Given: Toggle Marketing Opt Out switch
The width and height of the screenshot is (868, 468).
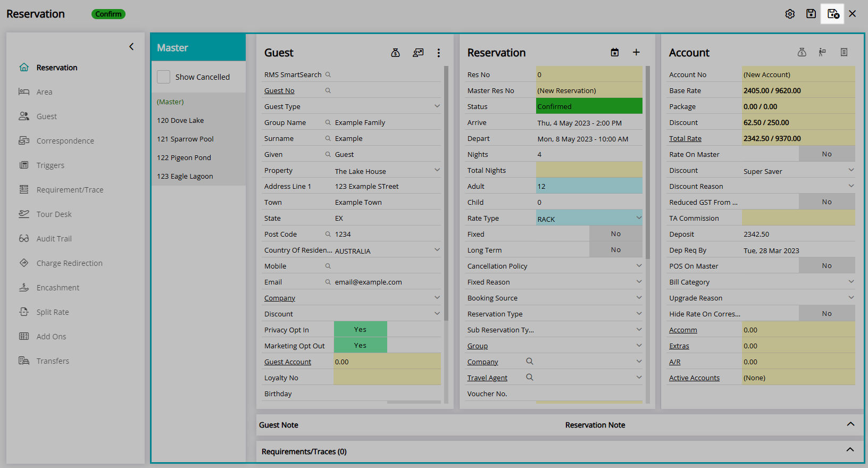Looking at the screenshot, I should [361, 345].
